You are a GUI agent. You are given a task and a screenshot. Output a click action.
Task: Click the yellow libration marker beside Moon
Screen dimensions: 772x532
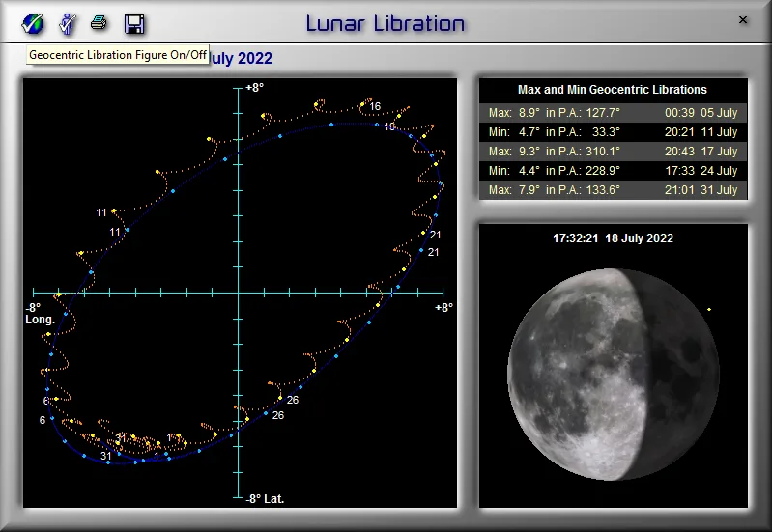point(709,309)
